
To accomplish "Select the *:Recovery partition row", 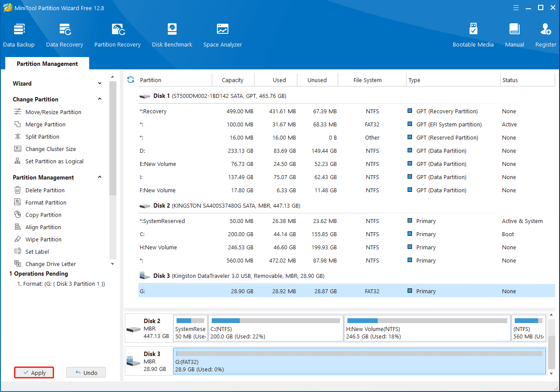I will [347, 111].
